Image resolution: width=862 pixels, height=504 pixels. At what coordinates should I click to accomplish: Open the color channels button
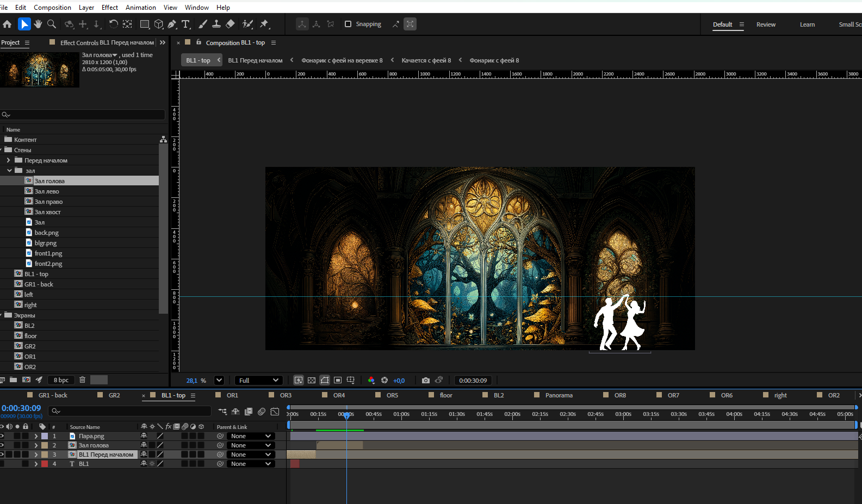(x=371, y=381)
